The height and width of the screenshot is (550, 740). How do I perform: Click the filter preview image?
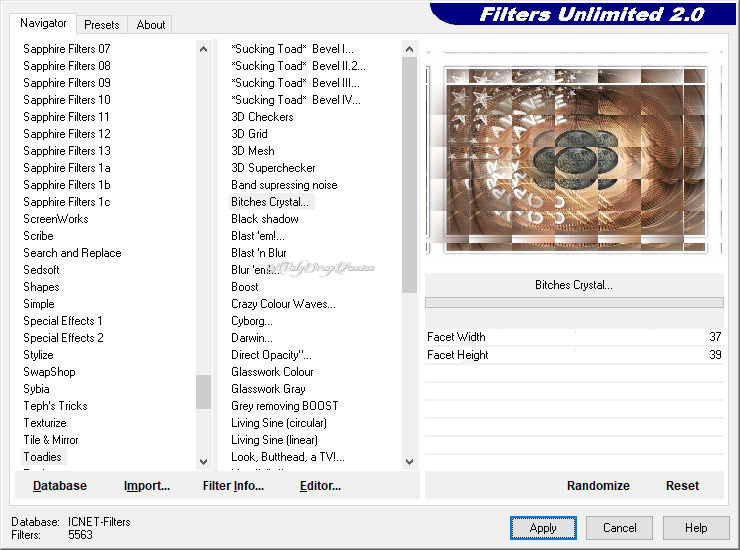coord(574,158)
